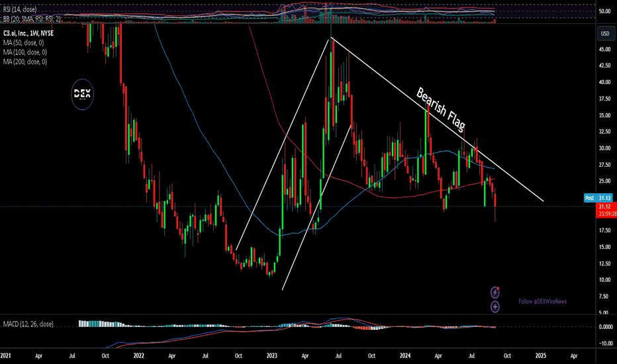This screenshot has height=364, width=617.
Task: Click the RSI pane 50.00 axis value
Action: coord(605,11)
